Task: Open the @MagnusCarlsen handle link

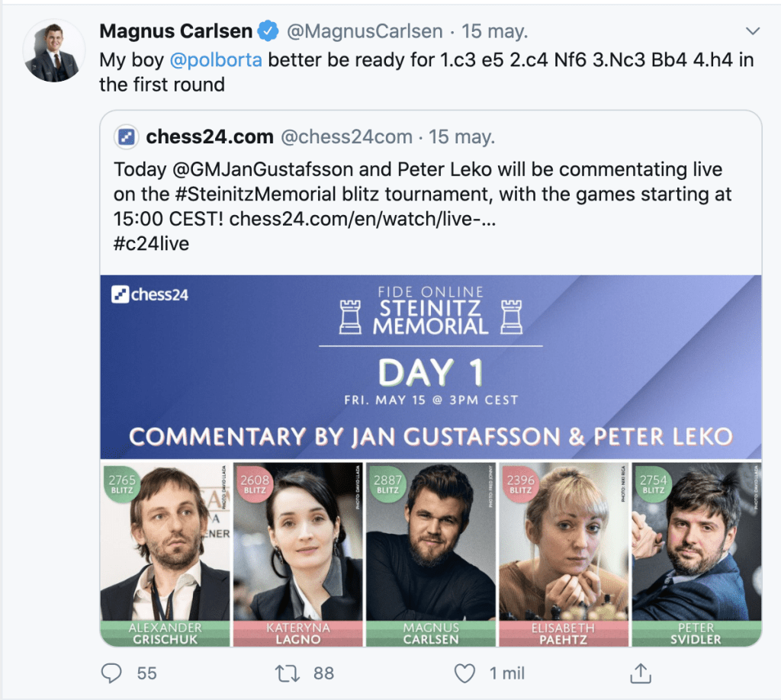Action: (365, 31)
